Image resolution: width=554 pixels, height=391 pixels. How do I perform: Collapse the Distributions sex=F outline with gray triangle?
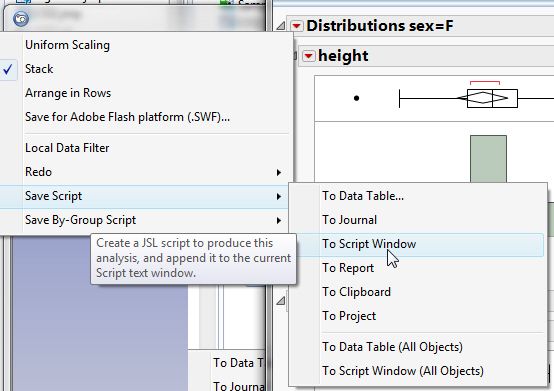pyautogui.click(x=281, y=26)
